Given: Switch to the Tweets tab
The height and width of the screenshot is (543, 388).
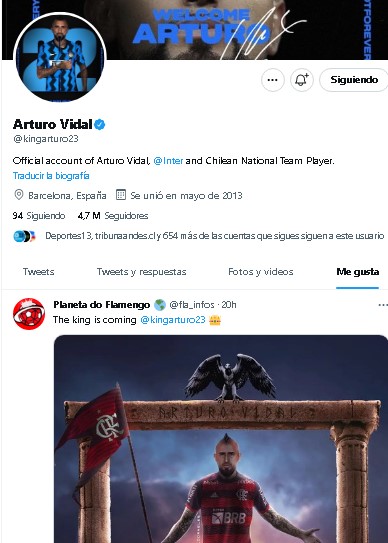Looking at the screenshot, I should [38, 272].
